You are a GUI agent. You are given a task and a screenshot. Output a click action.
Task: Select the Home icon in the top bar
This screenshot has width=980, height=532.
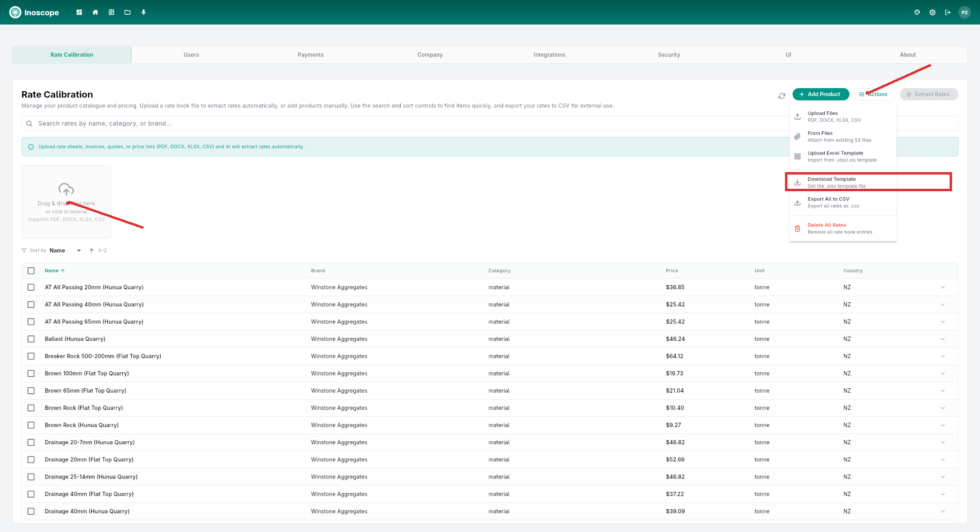click(x=95, y=12)
